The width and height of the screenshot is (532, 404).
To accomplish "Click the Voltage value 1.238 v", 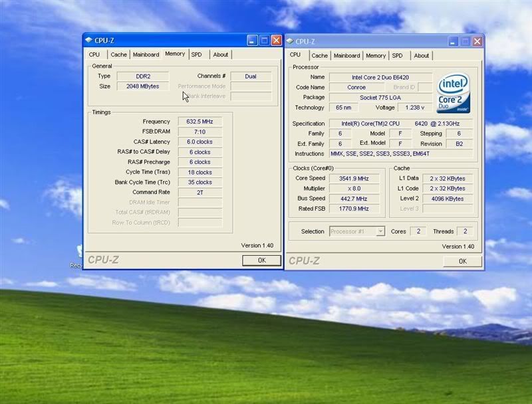I will (415, 108).
